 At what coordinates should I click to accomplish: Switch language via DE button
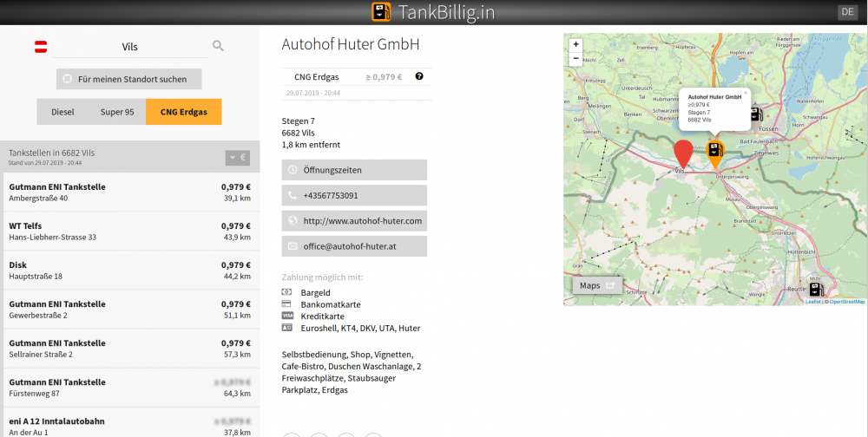click(x=847, y=11)
